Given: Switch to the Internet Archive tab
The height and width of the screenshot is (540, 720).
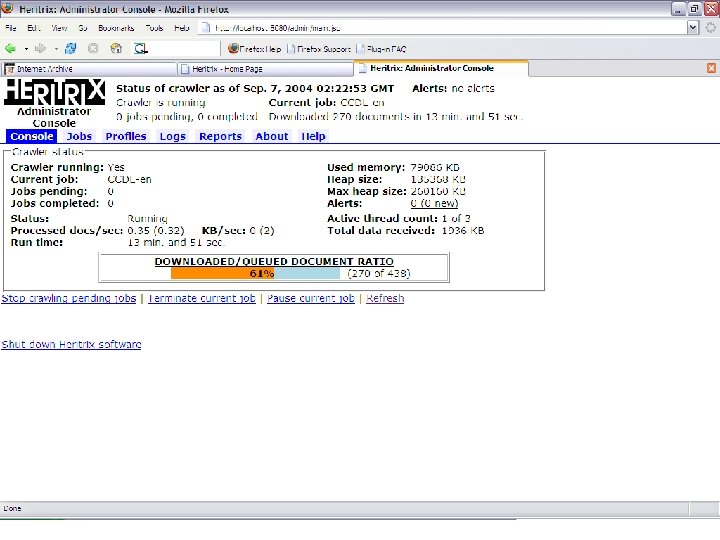Looking at the screenshot, I should [88, 69].
